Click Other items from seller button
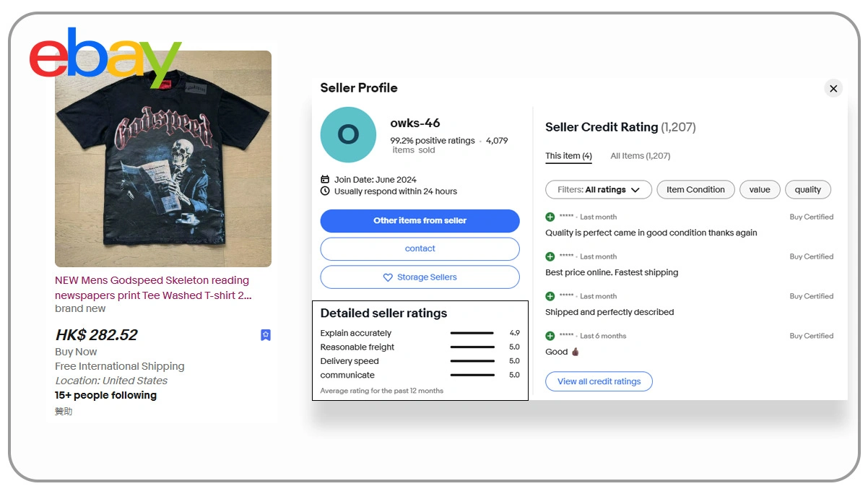 pyautogui.click(x=420, y=221)
